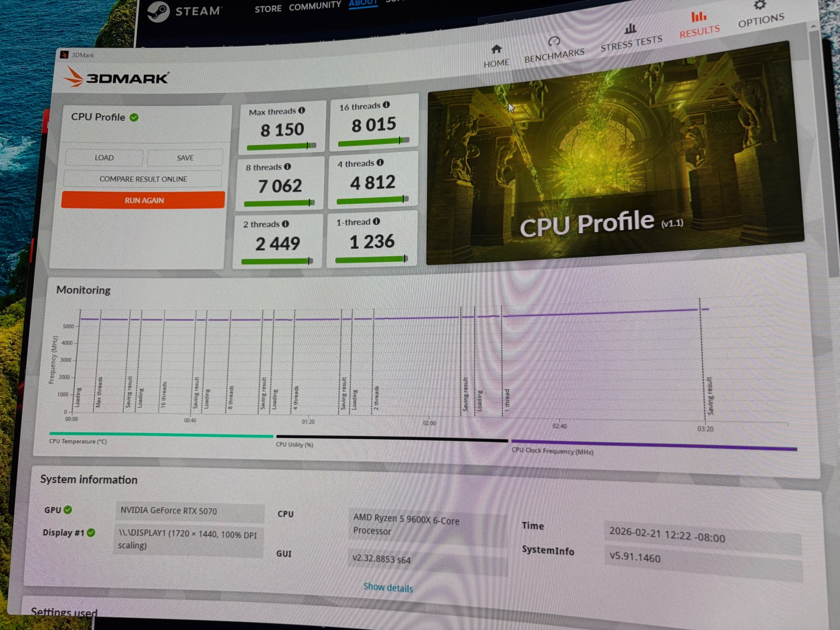Open the info icon beside 8 threads

click(x=288, y=167)
